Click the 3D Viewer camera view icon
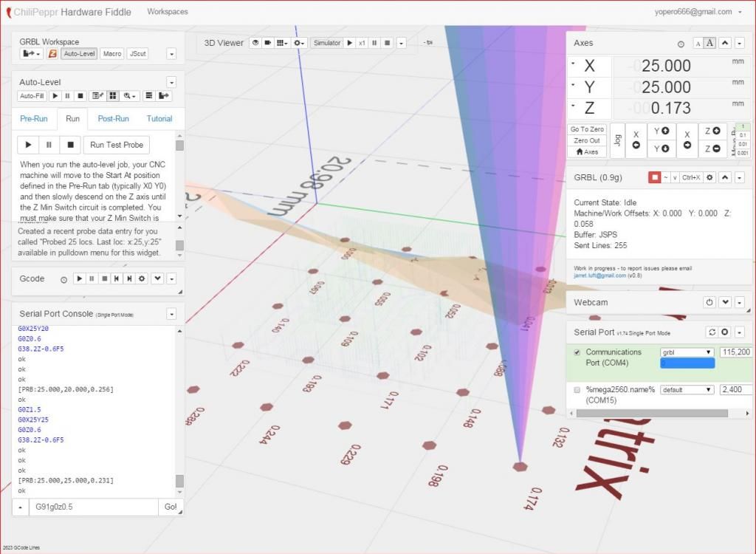This screenshot has width=756, height=554. [268, 43]
